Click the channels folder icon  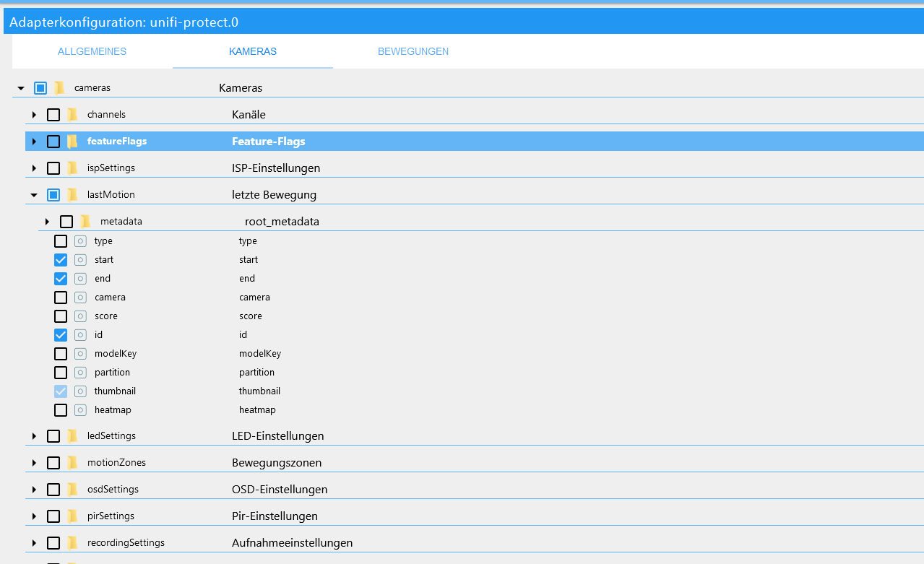click(x=72, y=115)
